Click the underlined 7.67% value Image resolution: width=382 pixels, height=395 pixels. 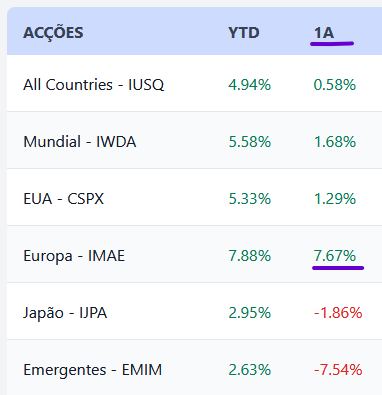335,256
